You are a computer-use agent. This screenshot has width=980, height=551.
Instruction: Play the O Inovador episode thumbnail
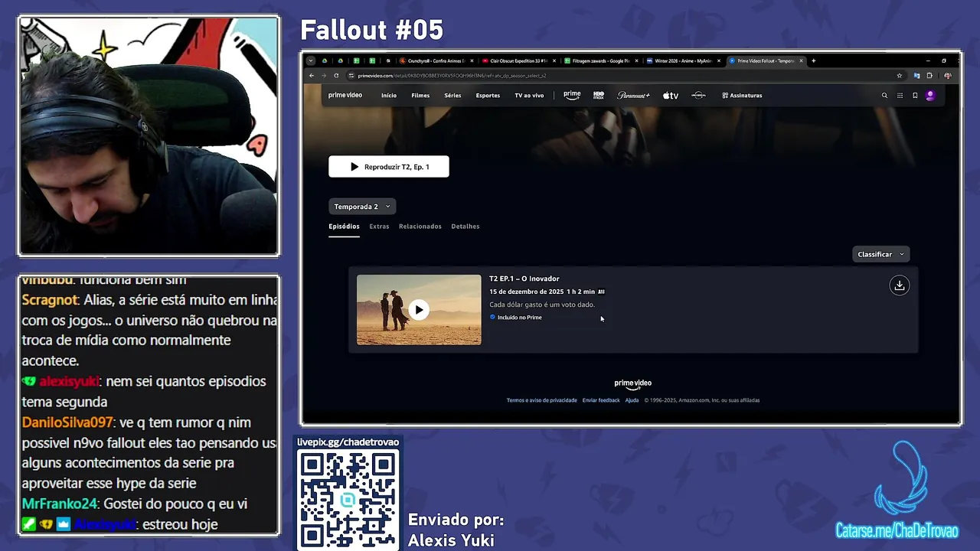419,310
